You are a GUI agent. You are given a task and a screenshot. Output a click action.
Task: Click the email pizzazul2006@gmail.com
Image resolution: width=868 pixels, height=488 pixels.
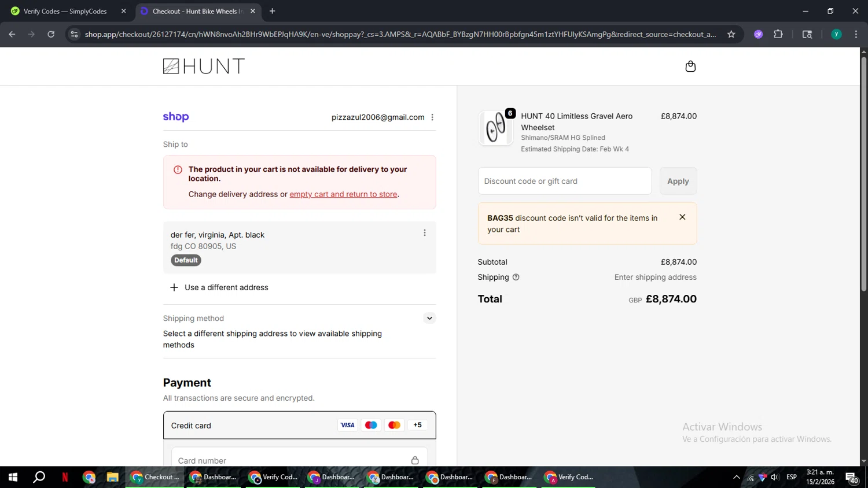click(378, 117)
